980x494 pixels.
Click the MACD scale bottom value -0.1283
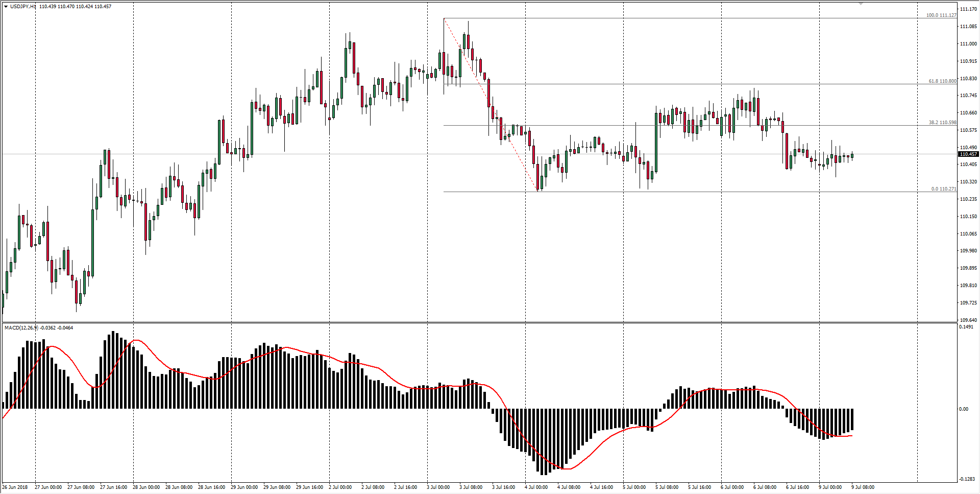pyautogui.click(x=967, y=479)
